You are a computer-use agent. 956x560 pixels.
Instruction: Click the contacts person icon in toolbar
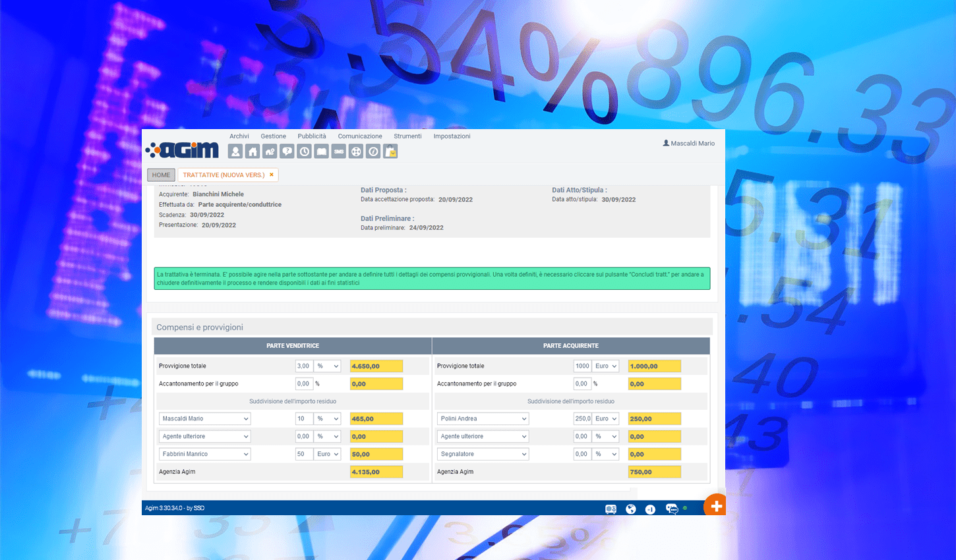point(235,152)
